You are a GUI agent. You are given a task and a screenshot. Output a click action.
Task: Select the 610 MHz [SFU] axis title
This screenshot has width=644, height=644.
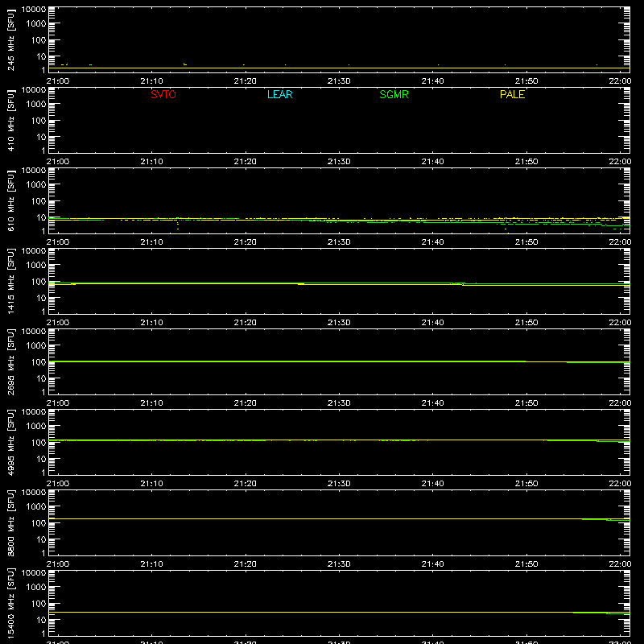(x=10, y=200)
